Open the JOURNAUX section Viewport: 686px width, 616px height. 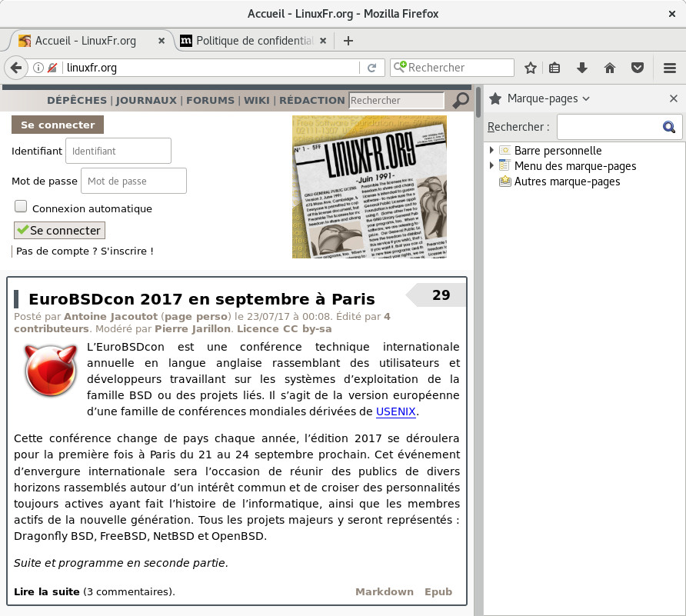(146, 100)
